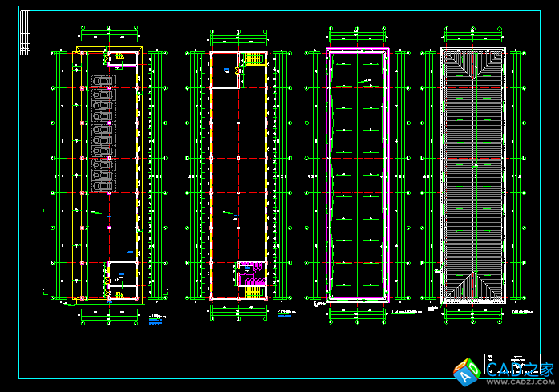The image size is (559, 392).
Task: Select the magenta outline of the third plan
Action: pyautogui.click(x=330, y=176)
